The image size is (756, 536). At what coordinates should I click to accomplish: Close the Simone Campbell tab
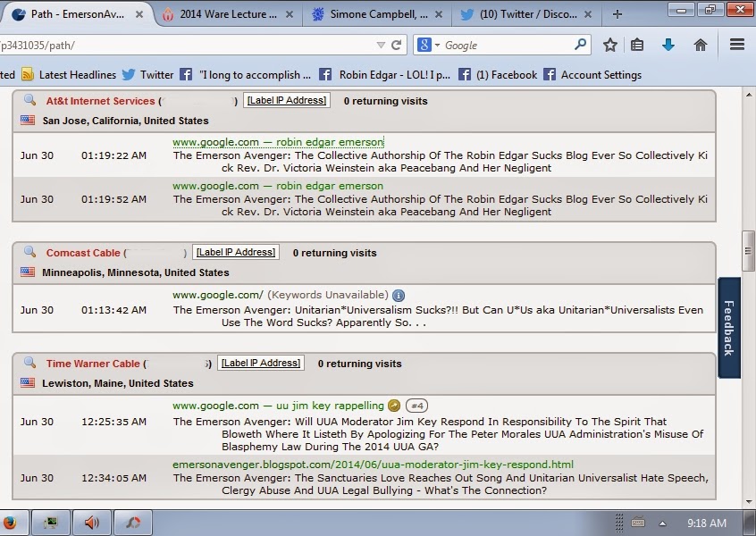point(439,14)
